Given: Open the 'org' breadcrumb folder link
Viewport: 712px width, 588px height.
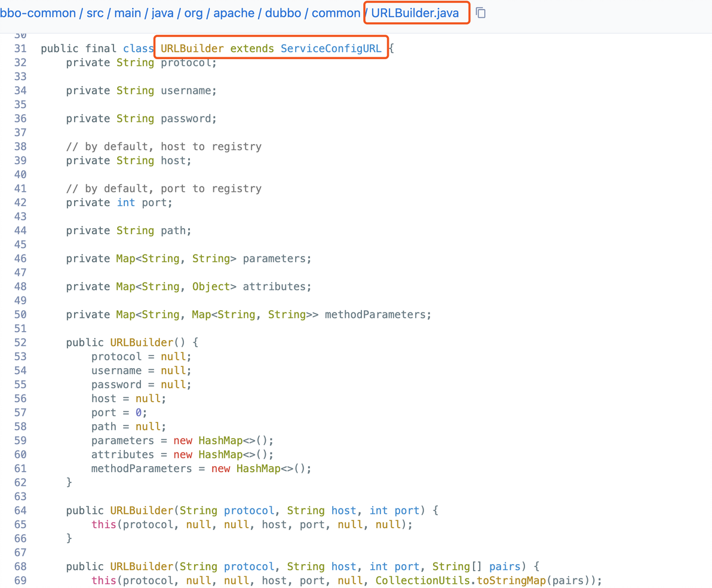Looking at the screenshot, I should click(x=194, y=13).
